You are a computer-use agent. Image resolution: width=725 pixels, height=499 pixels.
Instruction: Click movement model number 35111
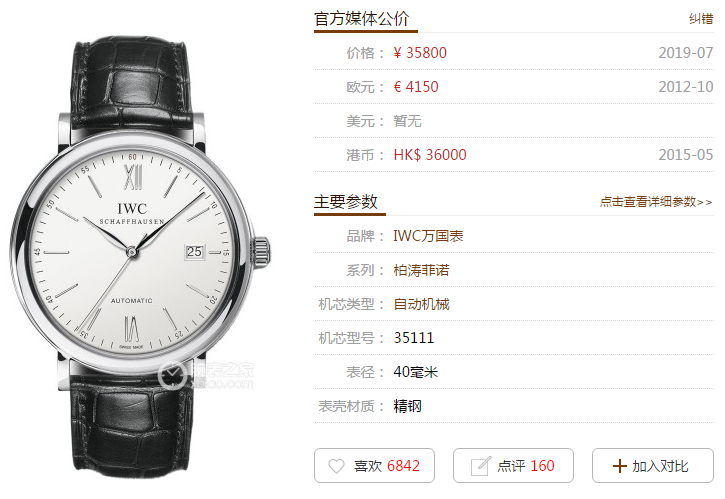click(414, 338)
